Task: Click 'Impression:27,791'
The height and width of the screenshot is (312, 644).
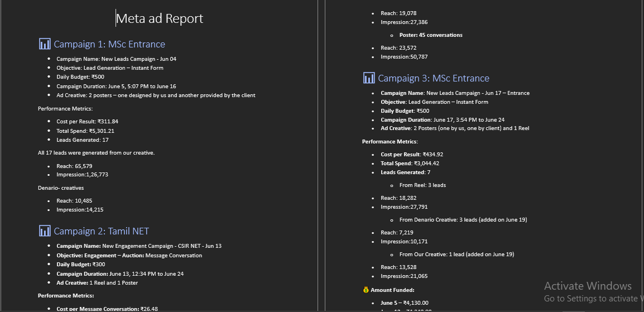Action: 404,207
